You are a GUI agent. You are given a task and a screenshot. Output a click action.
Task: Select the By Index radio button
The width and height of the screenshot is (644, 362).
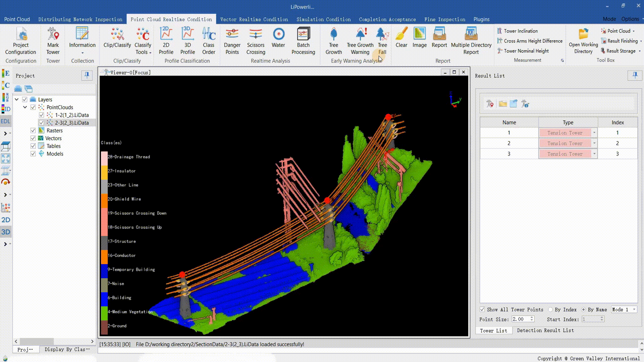550,309
